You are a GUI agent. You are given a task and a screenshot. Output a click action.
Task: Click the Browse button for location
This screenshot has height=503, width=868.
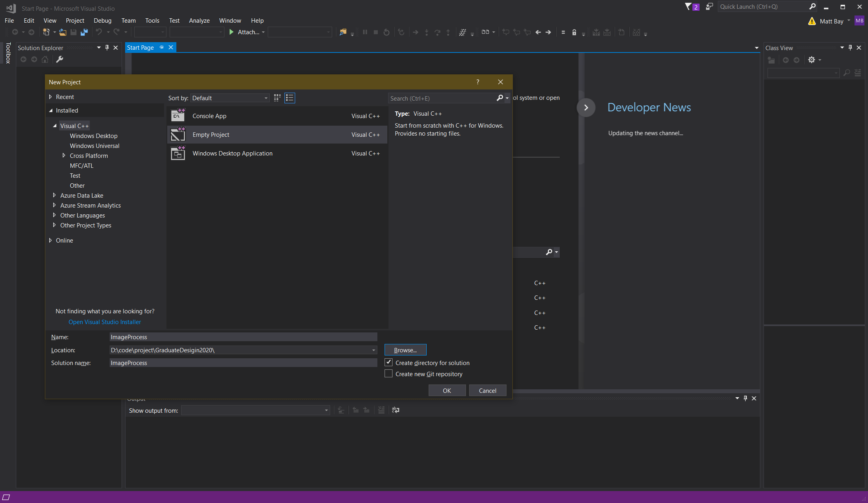pos(406,350)
